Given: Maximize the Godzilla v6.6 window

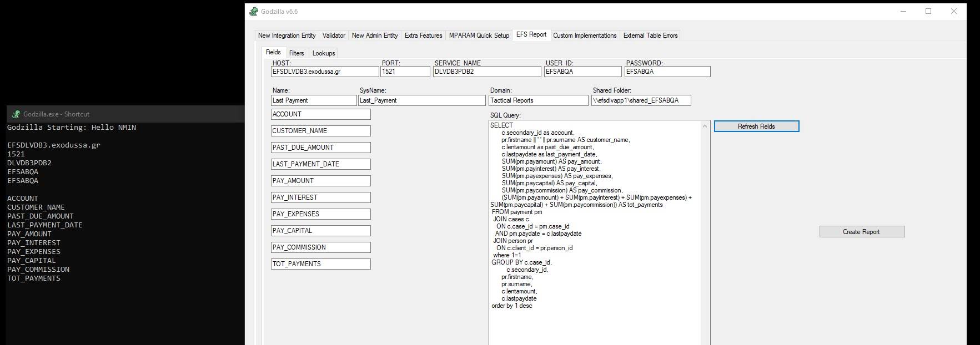Looking at the screenshot, I should click(928, 12).
